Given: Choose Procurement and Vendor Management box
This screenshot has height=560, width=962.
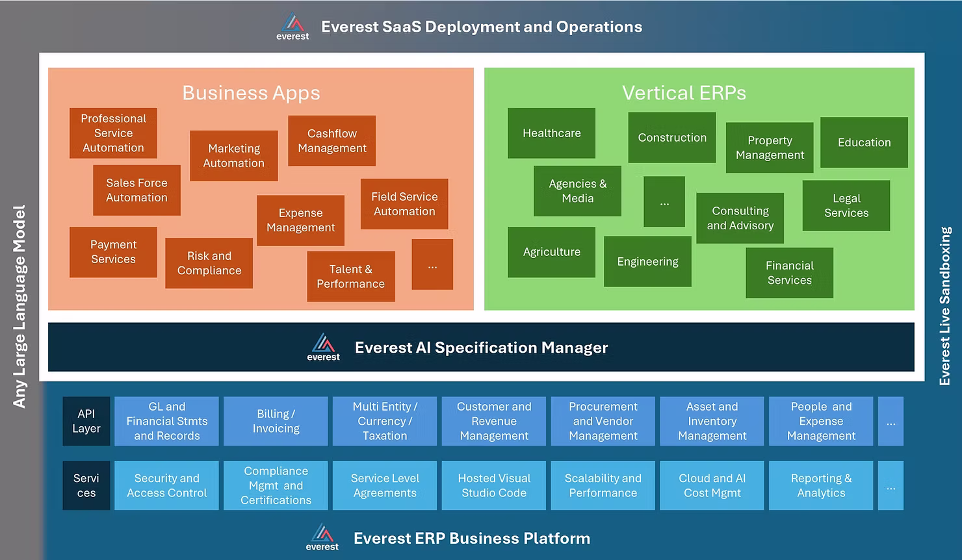Looking at the screenshot, I should point(603,421).
